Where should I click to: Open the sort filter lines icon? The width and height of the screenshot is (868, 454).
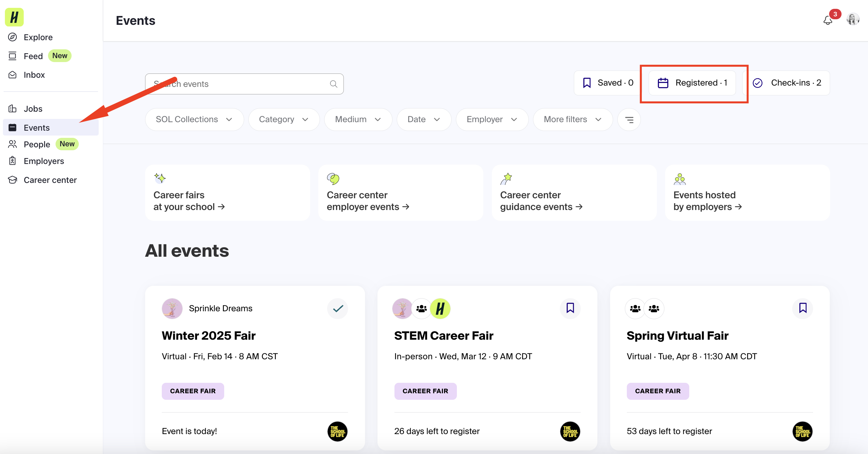629,120
